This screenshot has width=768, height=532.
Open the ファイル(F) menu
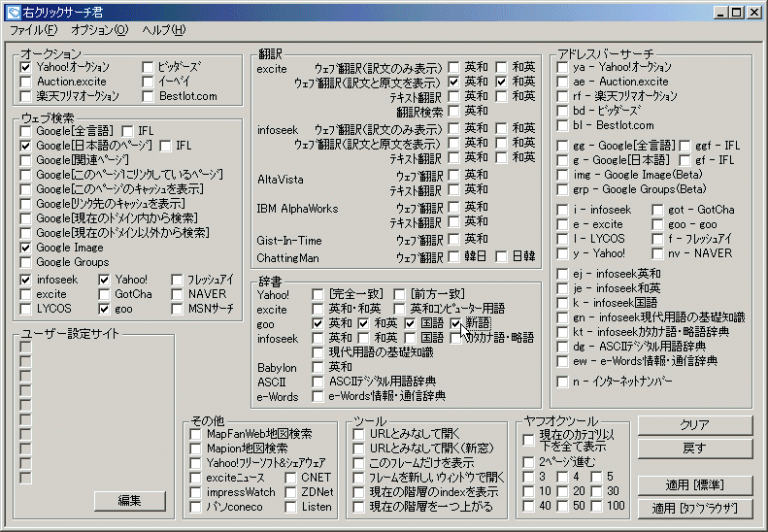click(33, 30)
